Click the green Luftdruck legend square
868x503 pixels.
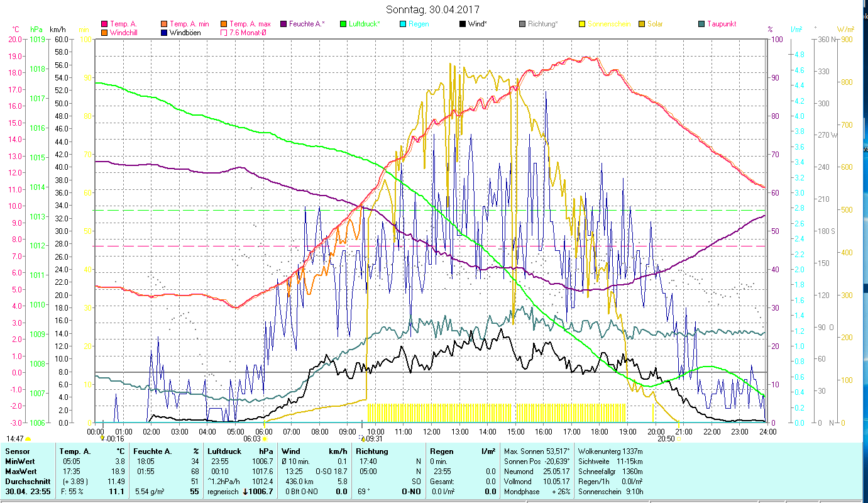pos(343,24)
